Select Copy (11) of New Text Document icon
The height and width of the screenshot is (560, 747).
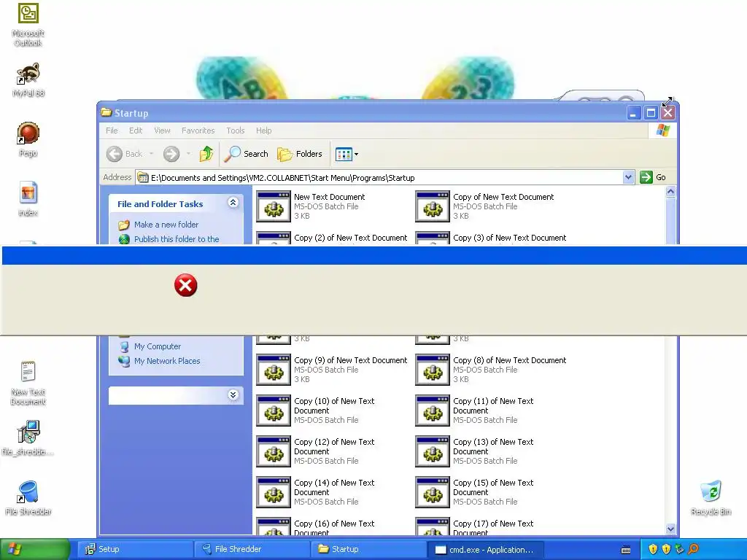(433, 411)
